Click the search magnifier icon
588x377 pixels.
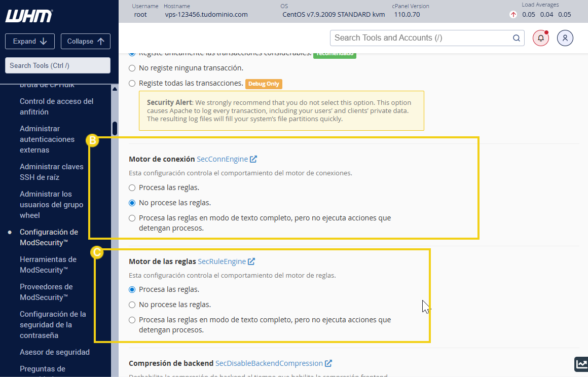(x=517, y=38)
